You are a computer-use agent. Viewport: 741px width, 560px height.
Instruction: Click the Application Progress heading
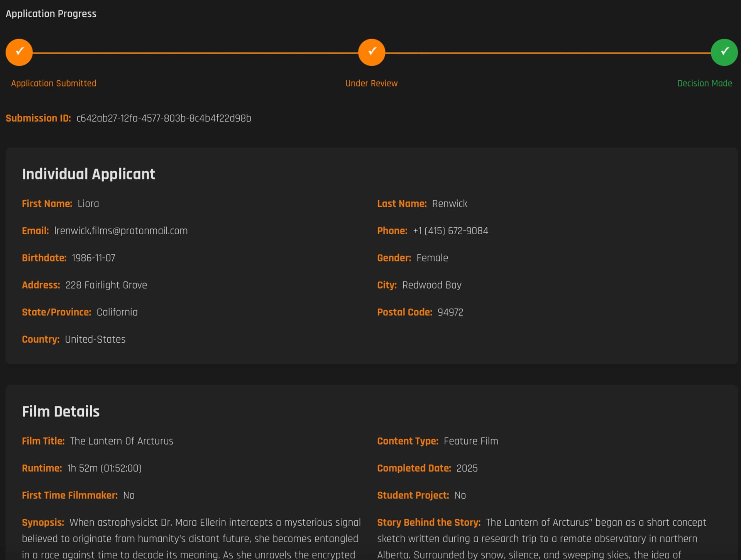[51, 13]
